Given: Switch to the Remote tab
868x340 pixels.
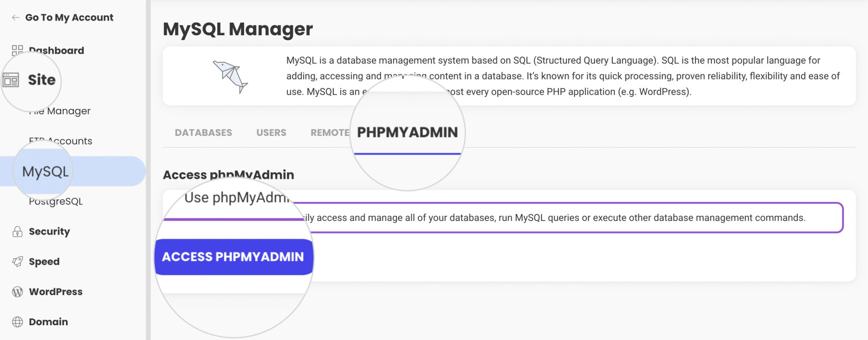Looking at the screenshot, I should (330, 133).
